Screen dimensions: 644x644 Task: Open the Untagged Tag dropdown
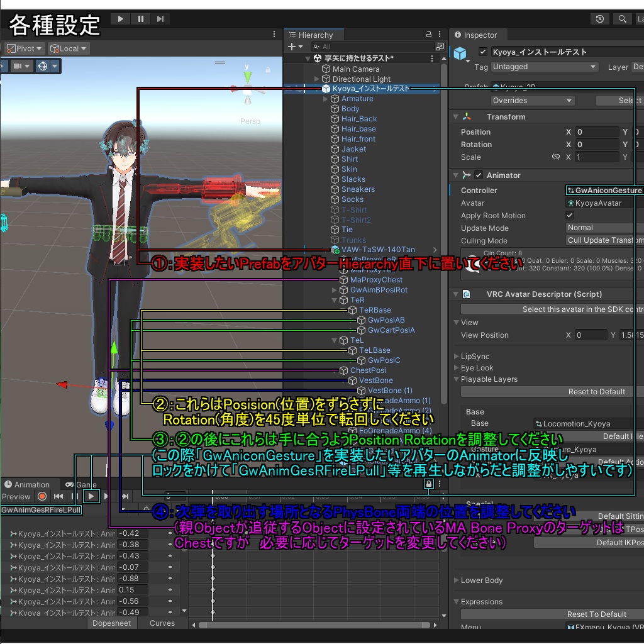coord(544,67)
